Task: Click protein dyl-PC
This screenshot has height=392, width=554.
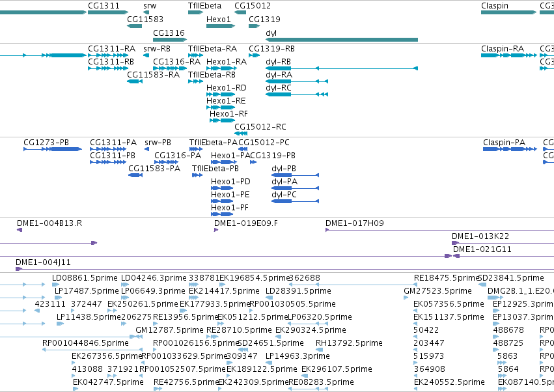Action: point(284,195)
